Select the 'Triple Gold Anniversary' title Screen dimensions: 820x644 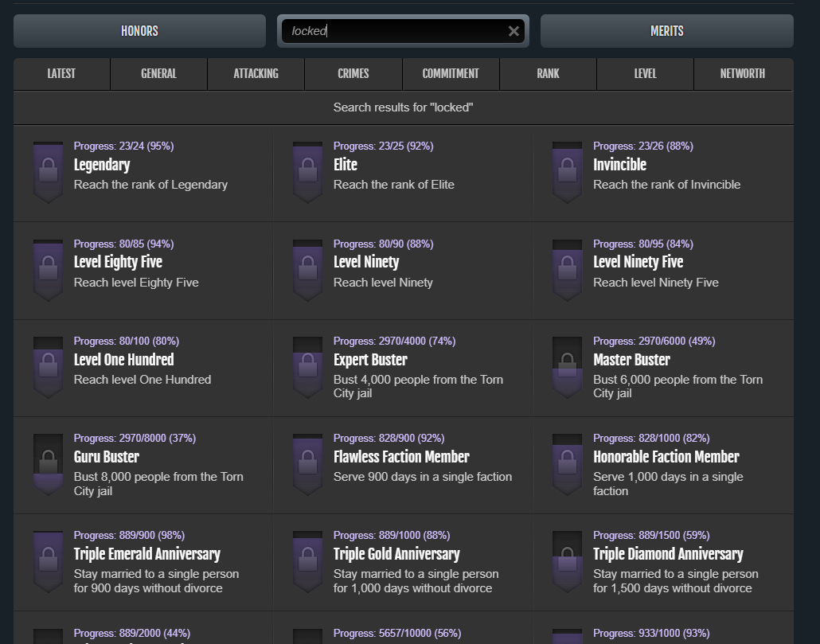(397, 554)
